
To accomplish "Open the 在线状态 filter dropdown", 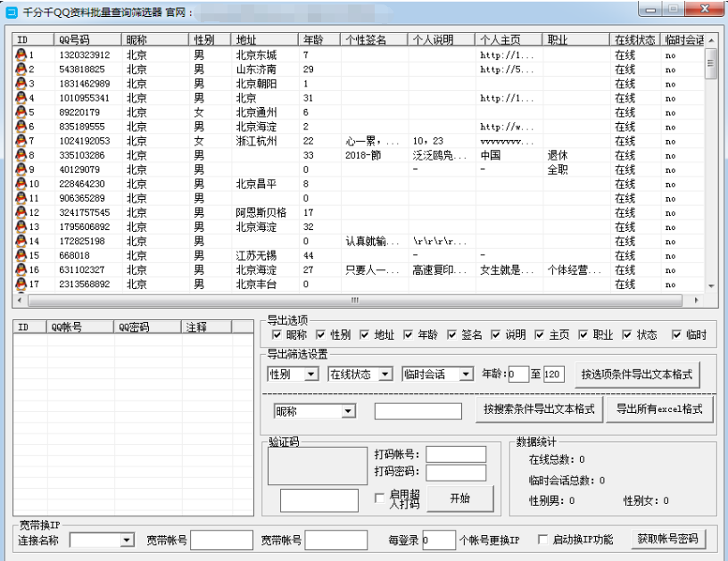I will click(385, 374).
